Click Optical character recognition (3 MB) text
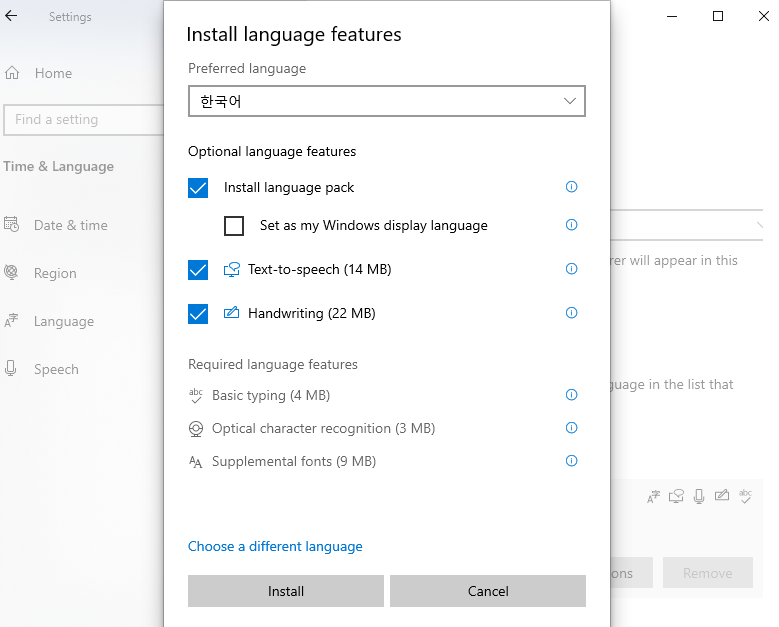Image resolution: width=779 pixels, height=627 pixels. click(x=323, y=428)
